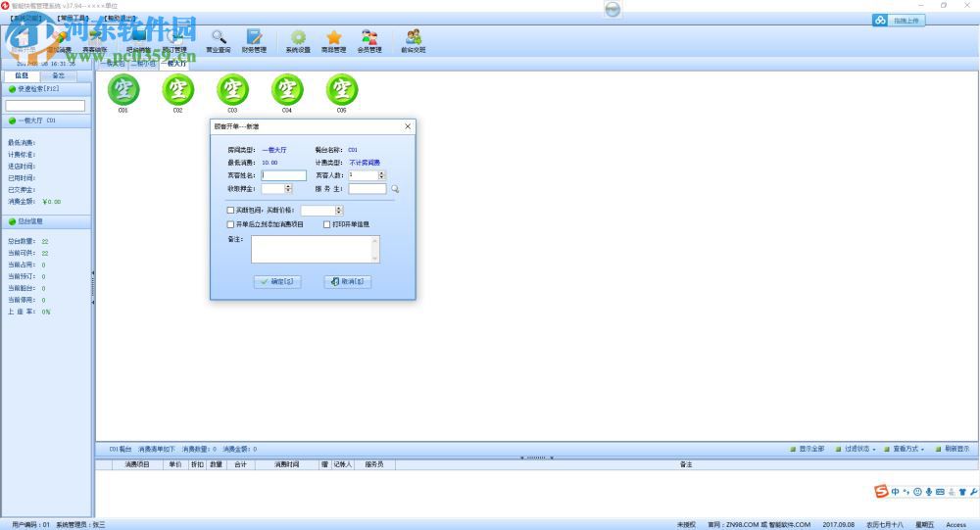Click 刷新显示 button
980x530 pixels.
coord(953,449)
